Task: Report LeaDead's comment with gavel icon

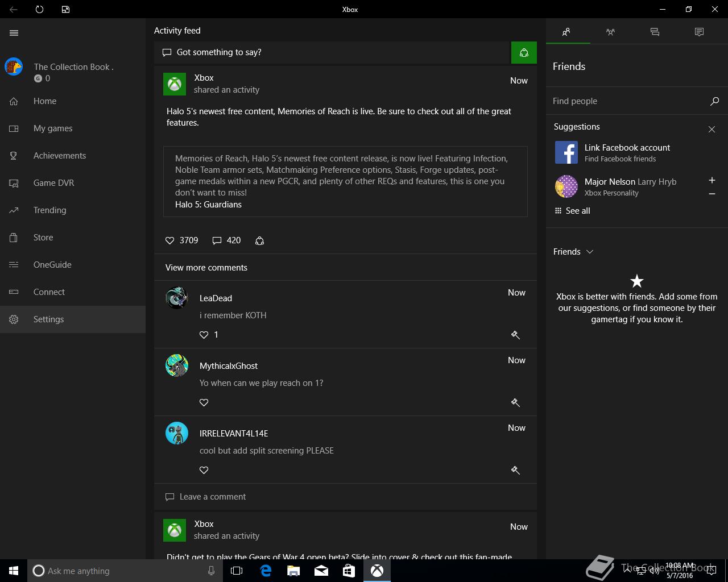Action: (x=515, y=335)
